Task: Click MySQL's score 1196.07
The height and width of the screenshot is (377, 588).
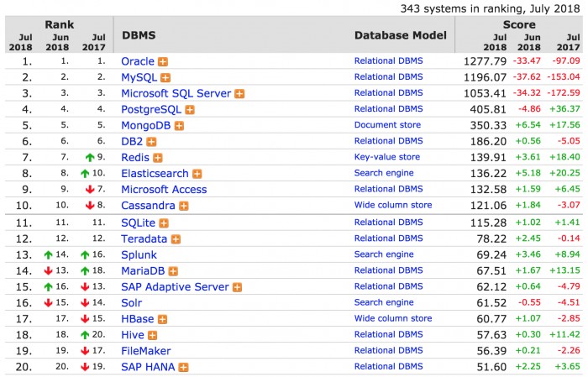Action: [x=485, y=77]
